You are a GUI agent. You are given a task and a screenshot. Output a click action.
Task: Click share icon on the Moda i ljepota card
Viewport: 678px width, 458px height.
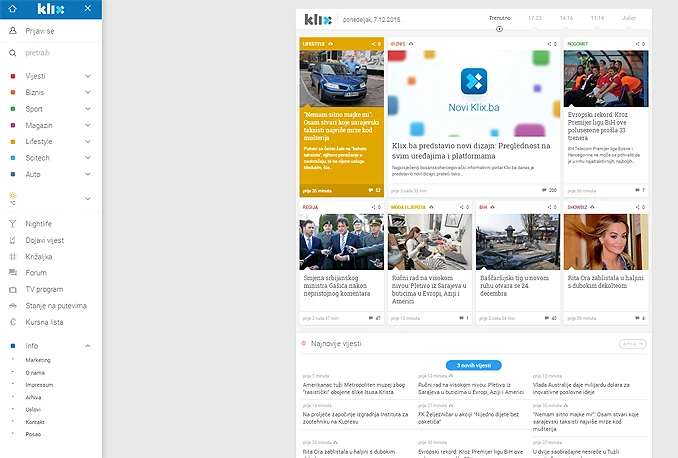point(461,207)
